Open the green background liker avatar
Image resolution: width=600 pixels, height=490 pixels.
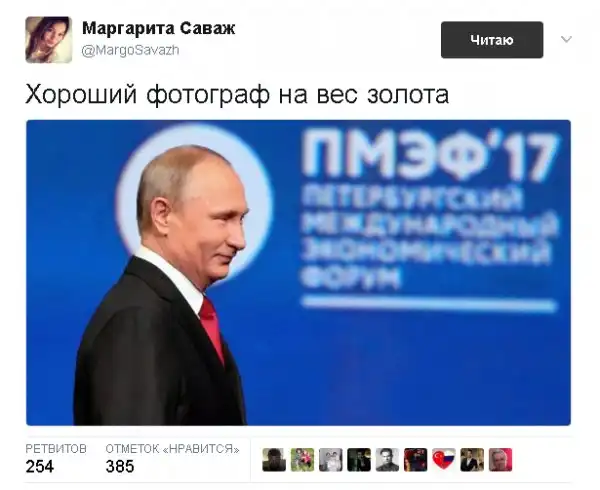(x=302, y=460)
